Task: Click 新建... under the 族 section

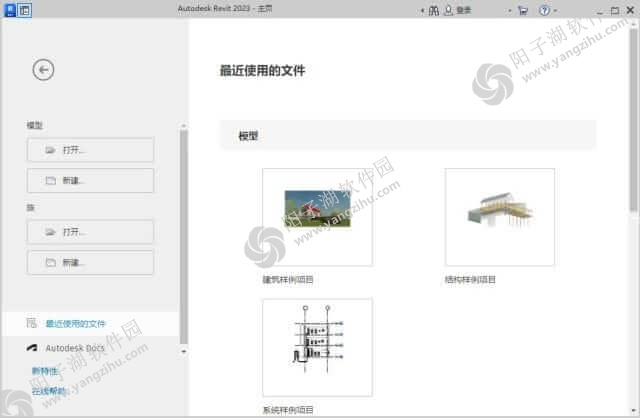Action: coord(90,262)
